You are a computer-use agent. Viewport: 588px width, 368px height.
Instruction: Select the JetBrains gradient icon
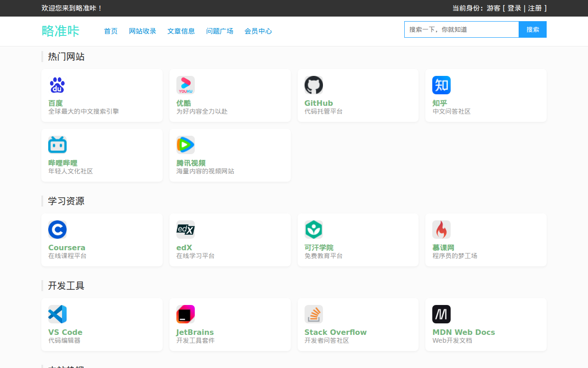click(x=185, y=314)
